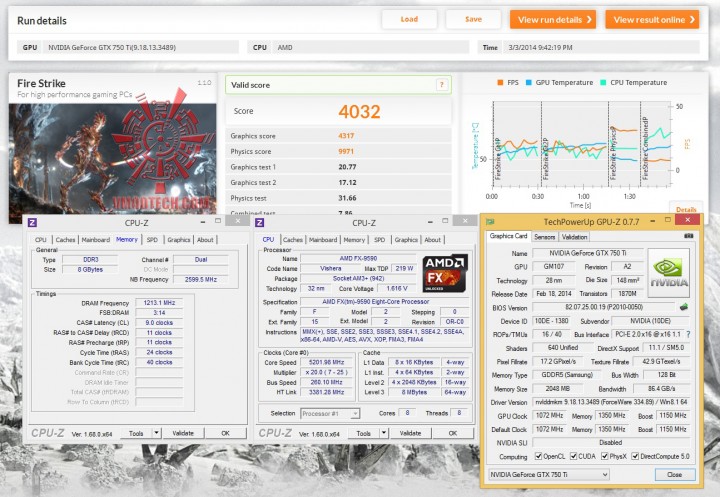Click the Fire Strike thumbnail image
Screen dimensions: 720x497
(x=112, y=158)
